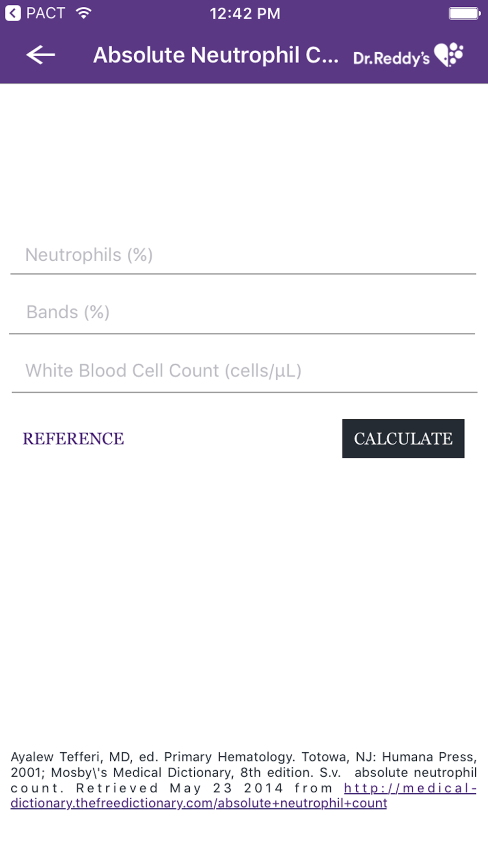488x868 pixels.
Task: Tap the 12:42 PM clock
Action: (245, 13)
